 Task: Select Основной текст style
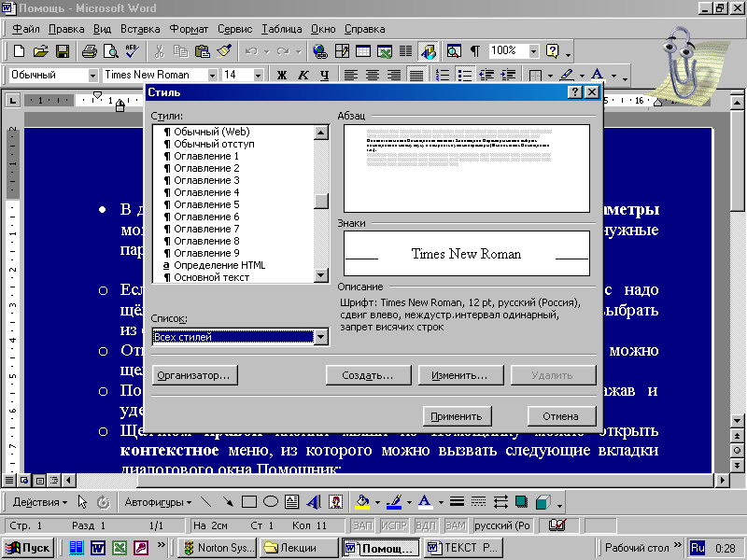[205, 277]
